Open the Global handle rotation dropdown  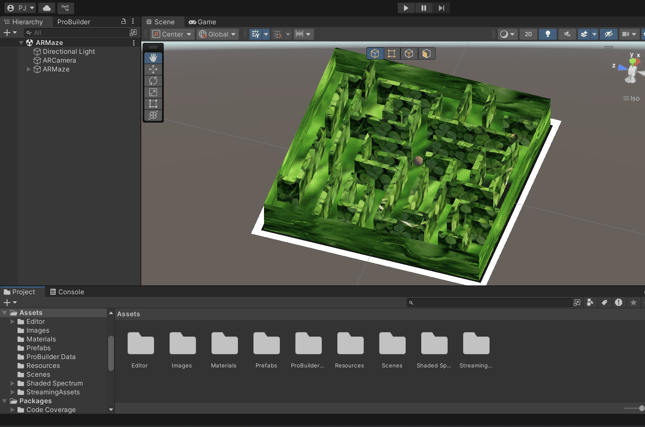[217, 34]
